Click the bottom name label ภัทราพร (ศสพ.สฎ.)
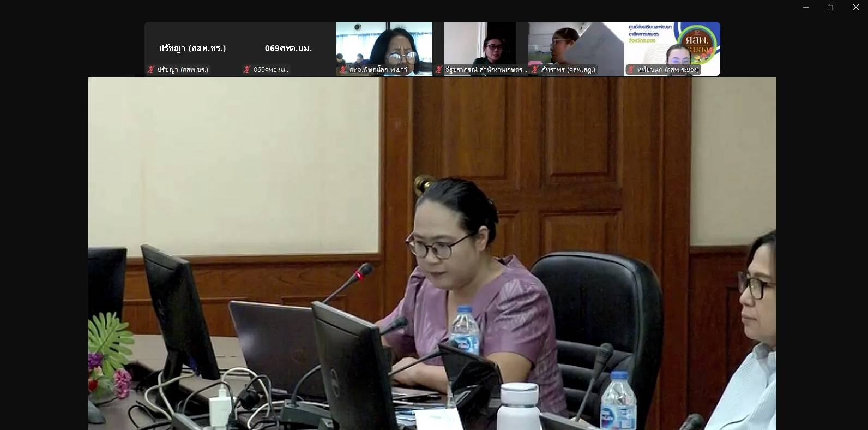The height and width of the screenshot is (430, 868). [568, 70]
